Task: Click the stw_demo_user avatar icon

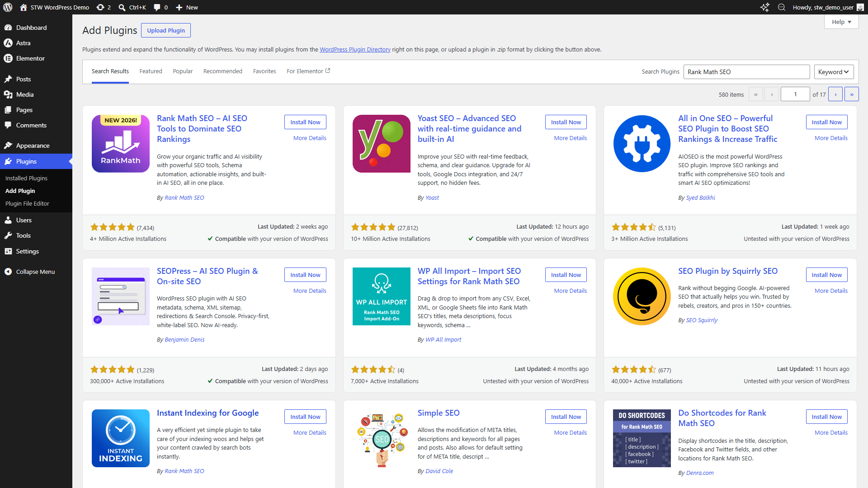Action: 860,7
